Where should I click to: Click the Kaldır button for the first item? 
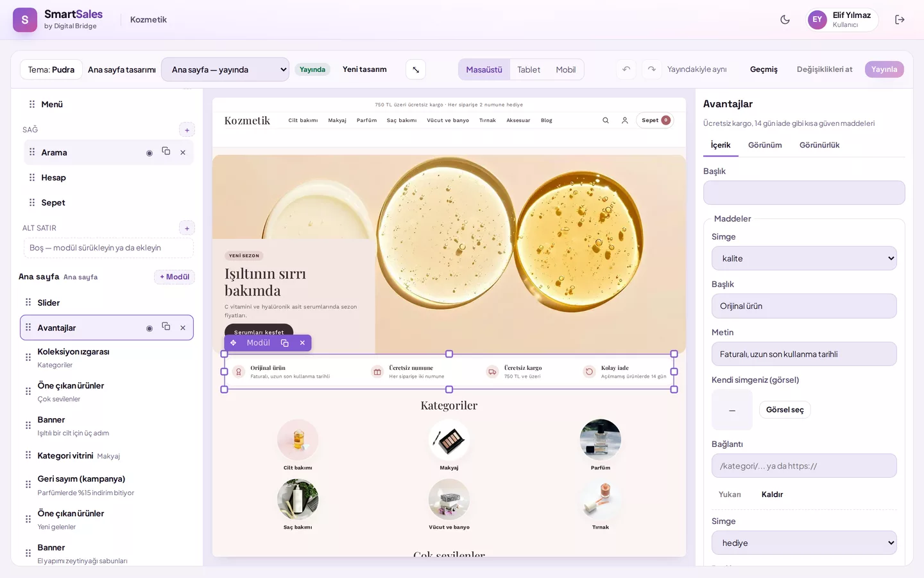point(772,495)
